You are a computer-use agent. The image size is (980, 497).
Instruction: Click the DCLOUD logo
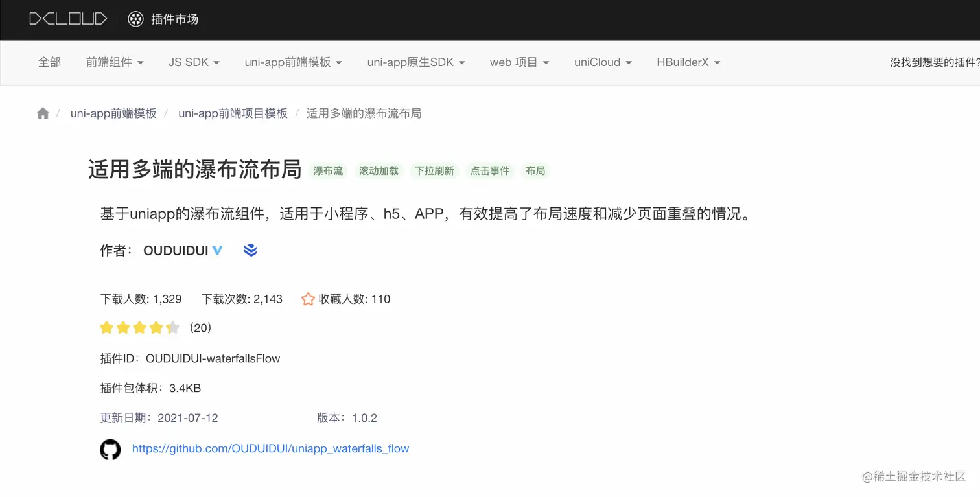pos(68,19)
